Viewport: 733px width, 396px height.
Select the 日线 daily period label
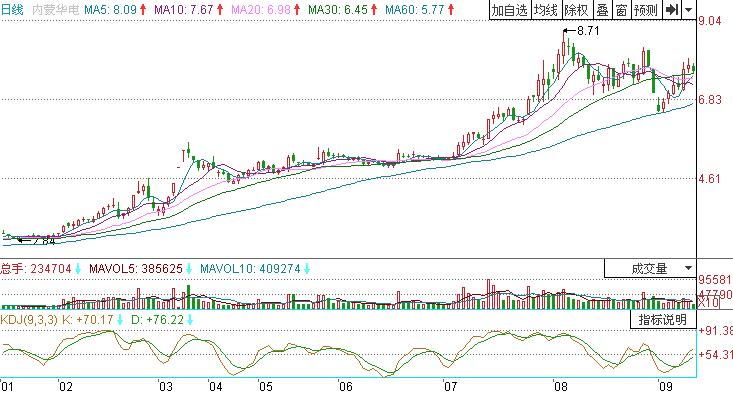12,9
